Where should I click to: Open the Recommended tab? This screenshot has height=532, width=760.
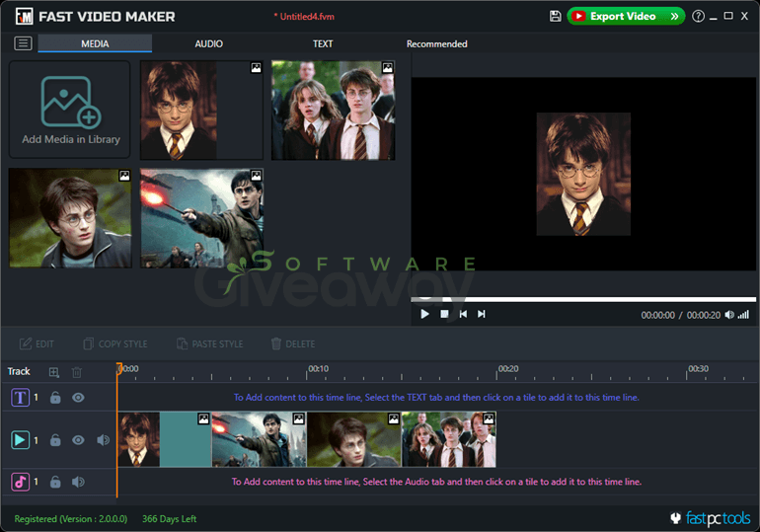436,43
